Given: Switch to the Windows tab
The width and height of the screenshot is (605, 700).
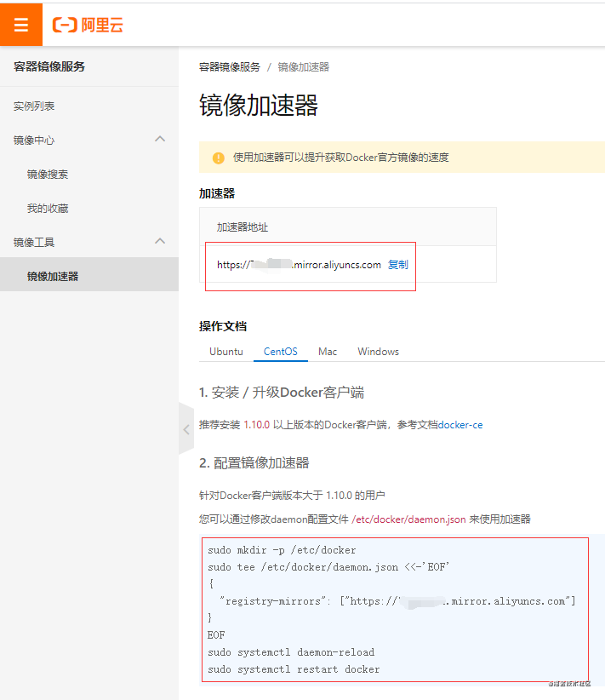Looking at the screenshot, I should 379,352.
